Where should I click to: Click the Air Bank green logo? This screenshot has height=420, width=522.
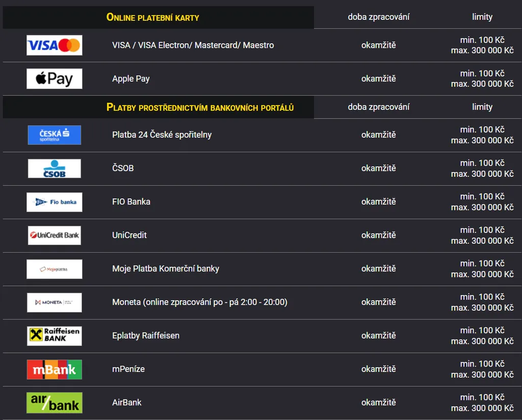point(54,403)
